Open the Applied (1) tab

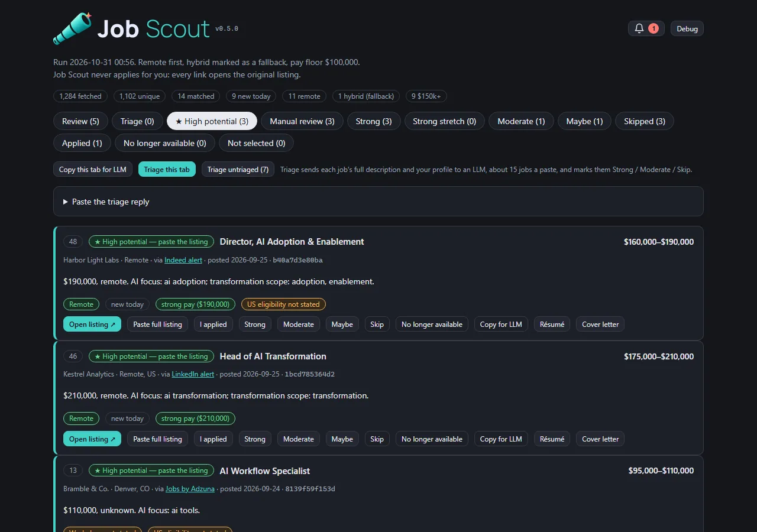[x=82, y=143]
